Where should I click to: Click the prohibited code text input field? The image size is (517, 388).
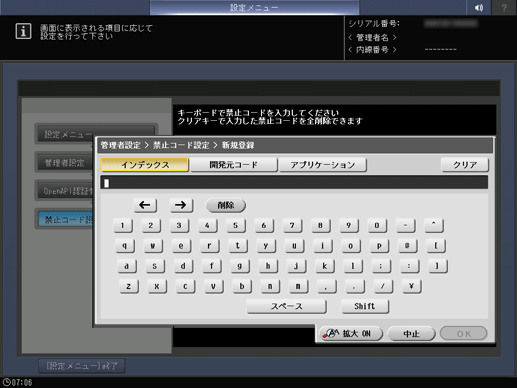(x=294, y=183)
